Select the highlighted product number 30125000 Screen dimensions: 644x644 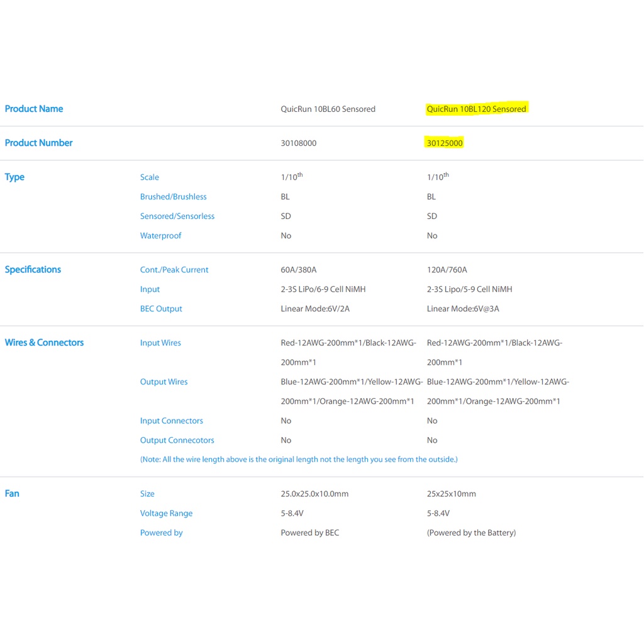click(x=445, y=143)
